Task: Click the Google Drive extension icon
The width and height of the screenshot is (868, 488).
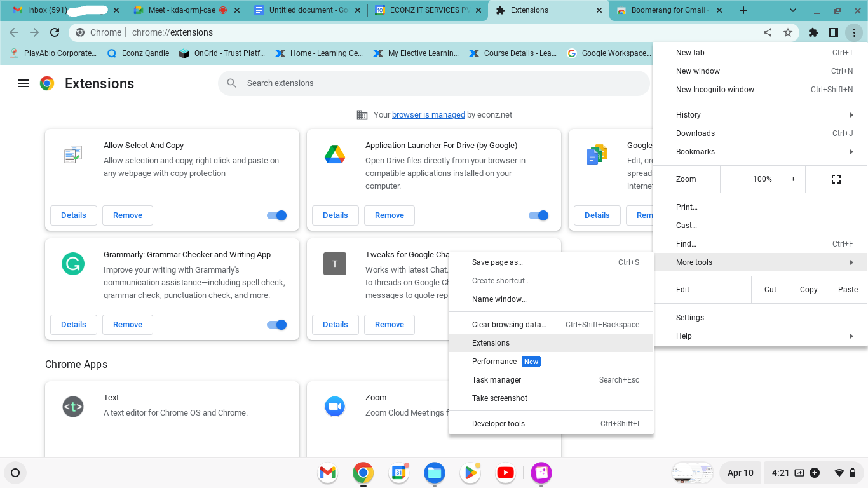Action: [x=335, y=154]
